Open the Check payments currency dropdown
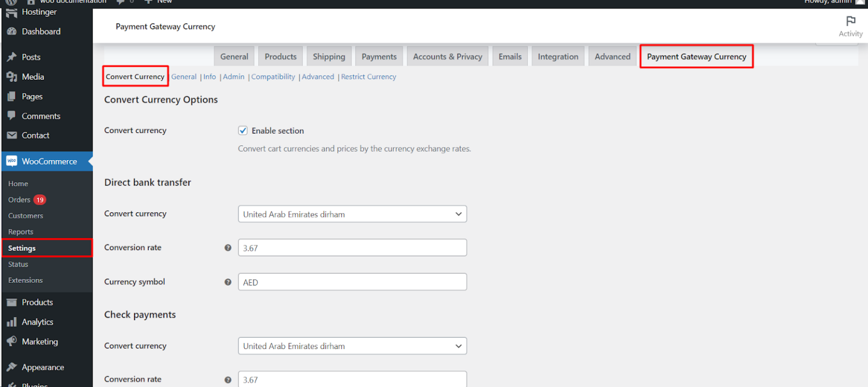868x387 pixels. point(352,346)
